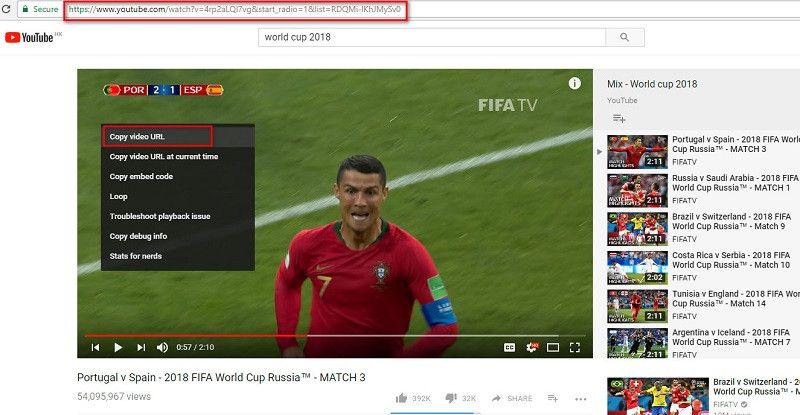Open FIFATV channel under Portugal v Spain playlist item
Viewport: 800px width, 415px height.
[684, 162]
